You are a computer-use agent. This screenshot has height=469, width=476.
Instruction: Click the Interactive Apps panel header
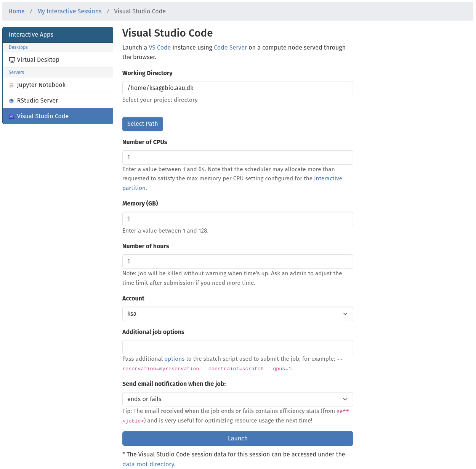click(x=58, y=35)
